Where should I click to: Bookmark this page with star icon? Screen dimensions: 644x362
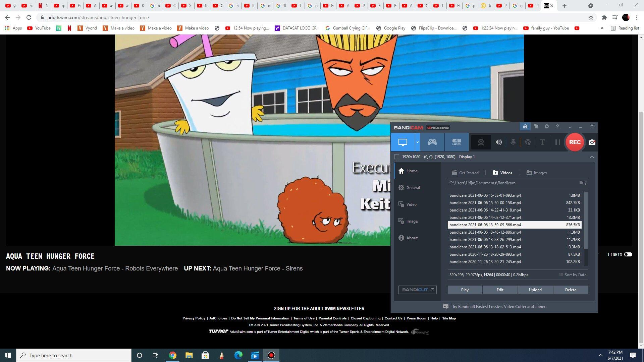pyautogui.click(x=591, y=17)
